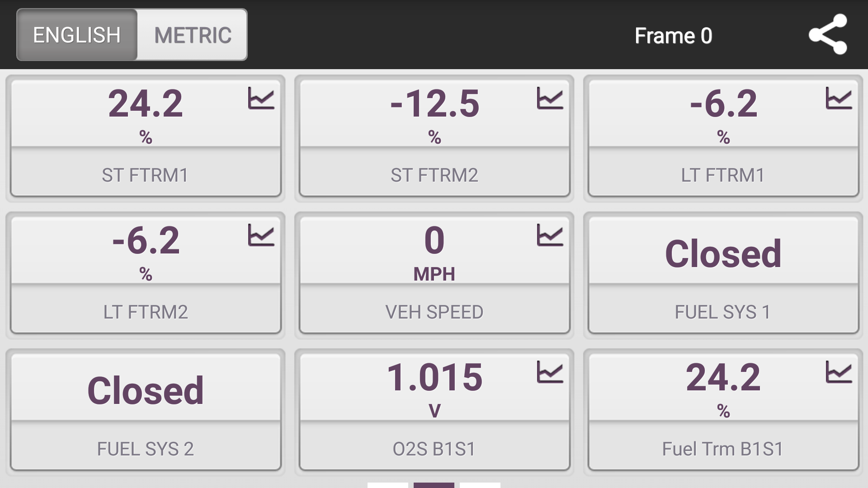Share the freeze frame data
This screenshot has width=868, height=488.
click(x=828, y=34)
